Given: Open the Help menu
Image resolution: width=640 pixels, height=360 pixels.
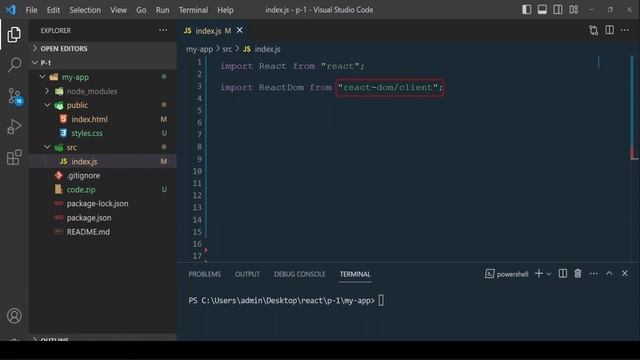Looking at the screenshot, I should coord(225,10).
